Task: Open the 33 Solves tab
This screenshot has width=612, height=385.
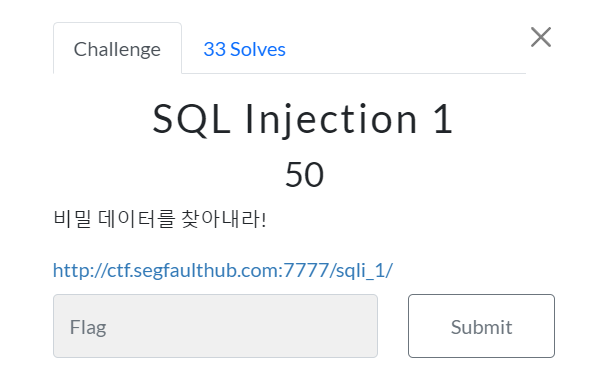Action: click(x=244, y=49)
